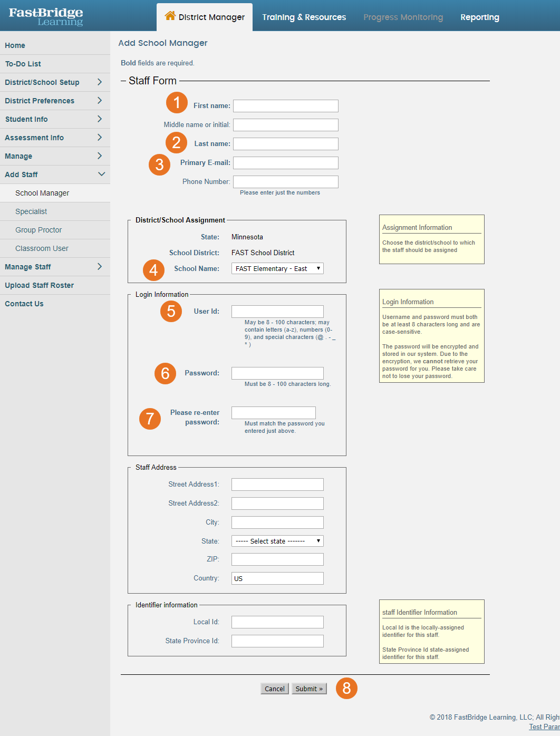This screenshot has width=560, height=736.
Task: Click the home icon in District Manager tab
Action: (x=170, y=16)
